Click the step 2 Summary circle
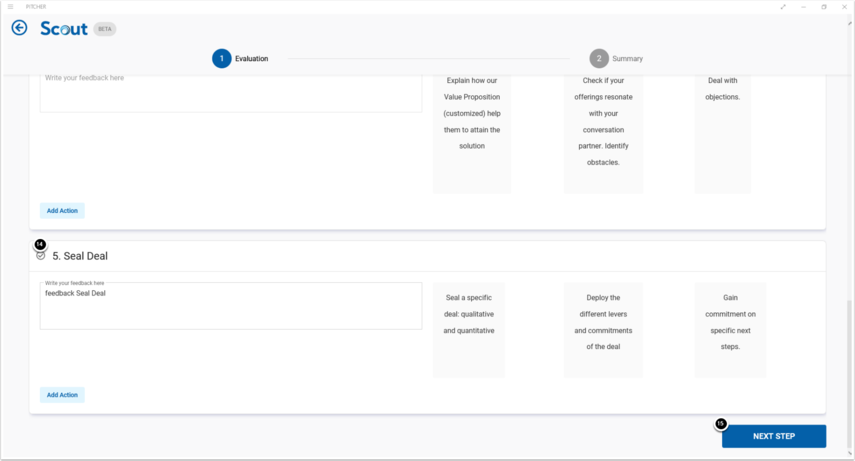 pos(598,58)
